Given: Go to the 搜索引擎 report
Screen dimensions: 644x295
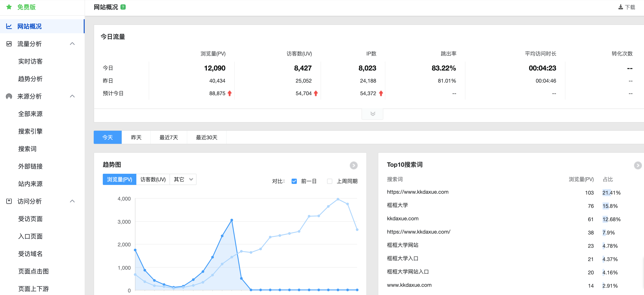Looking at the screenshot, I should [30, 131].
